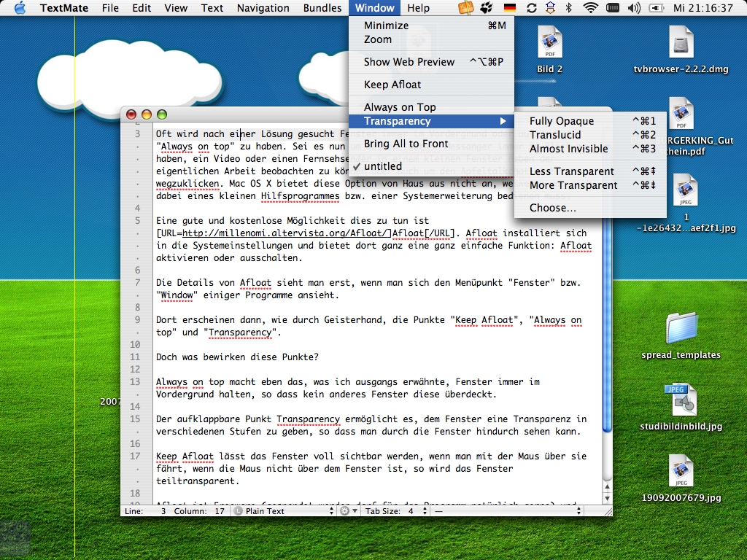
Task: Click the menu bar clock Mi 21:16:37
Action: point(703,7)
